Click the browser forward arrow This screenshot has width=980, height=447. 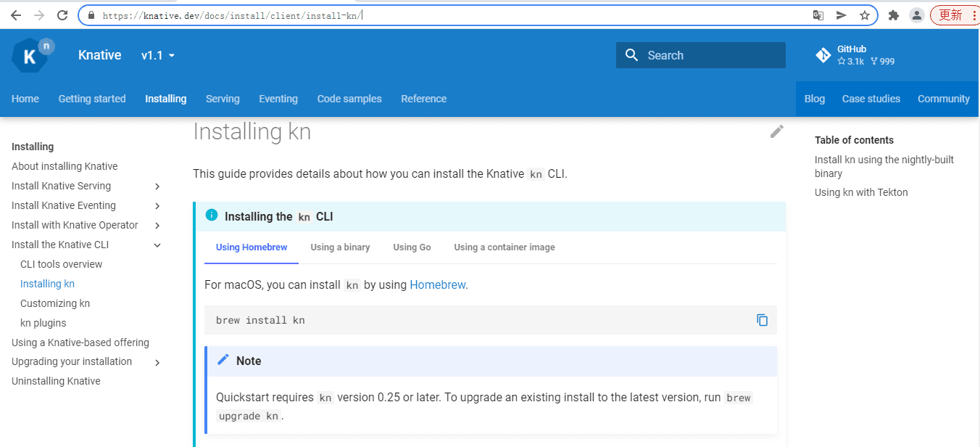pos(39,15)
